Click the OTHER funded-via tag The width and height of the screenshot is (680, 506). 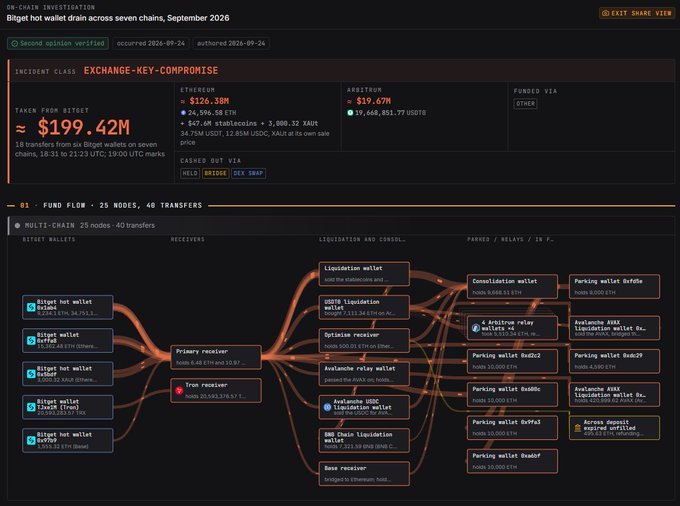(526, 104)
